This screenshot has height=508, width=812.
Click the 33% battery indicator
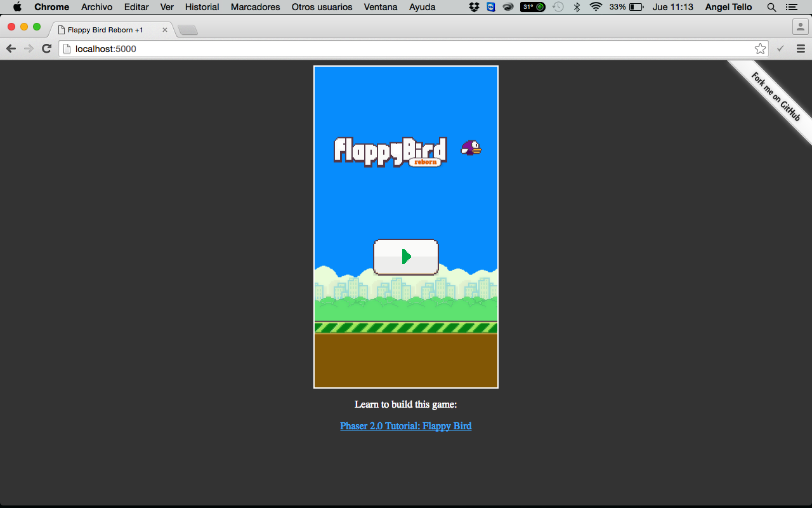627,7
